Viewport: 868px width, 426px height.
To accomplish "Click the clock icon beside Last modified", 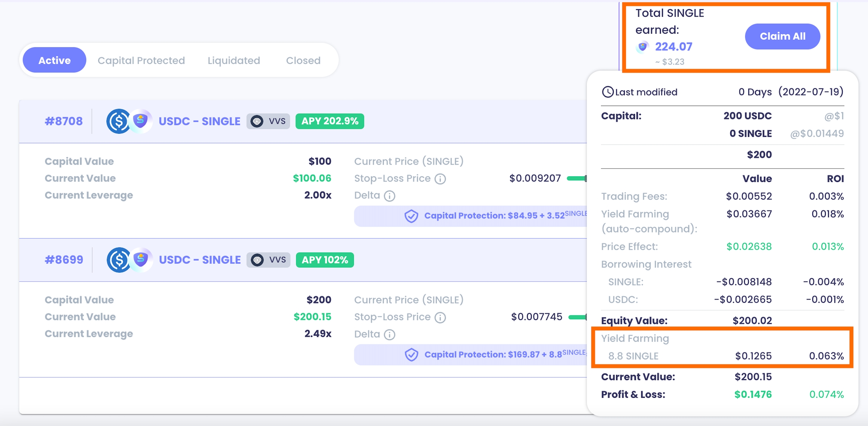I will [x=607, y=92].
